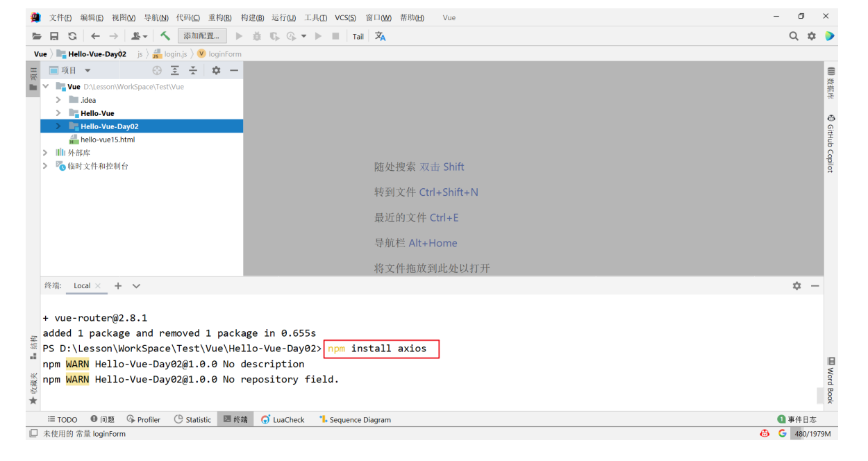
Task: Click the loginForm breadcrumb item
Action: click(x=219, y=54)
